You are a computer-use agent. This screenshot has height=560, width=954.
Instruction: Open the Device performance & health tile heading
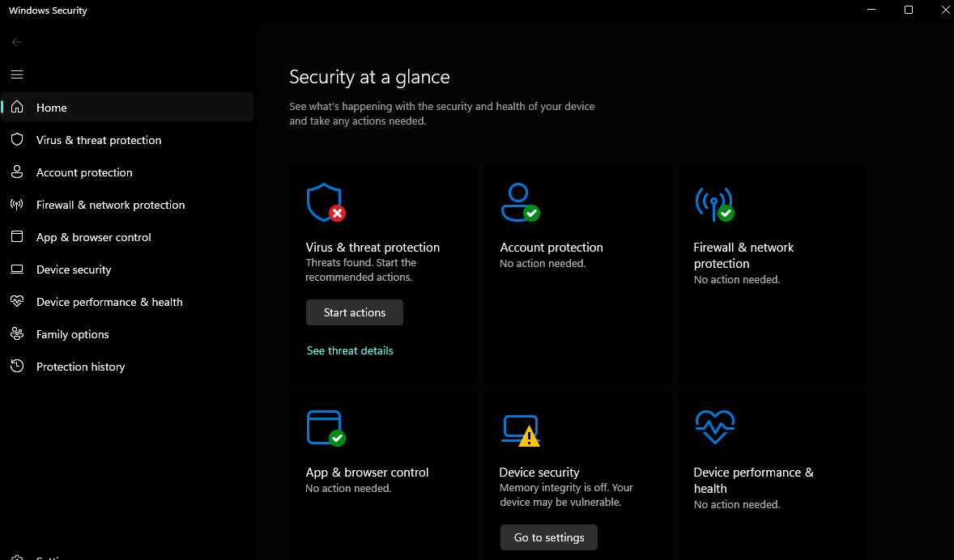pos(753,480)
